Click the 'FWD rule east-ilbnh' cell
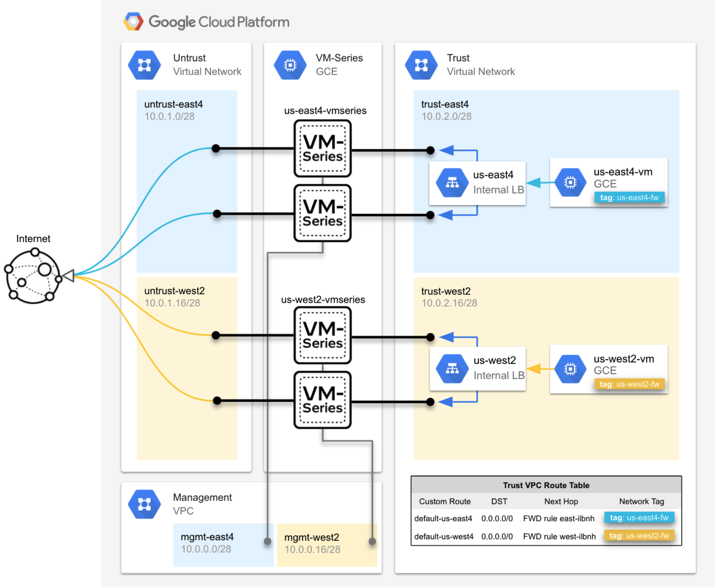Screen dimensions: 715x588 coord(559,518)
